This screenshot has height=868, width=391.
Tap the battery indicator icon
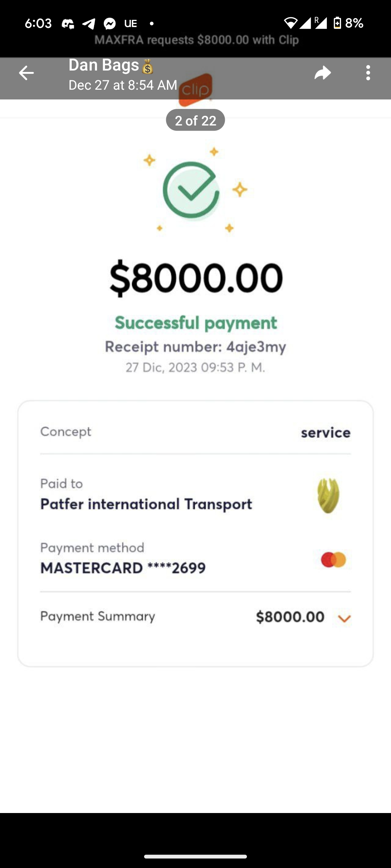click(337, 23)
